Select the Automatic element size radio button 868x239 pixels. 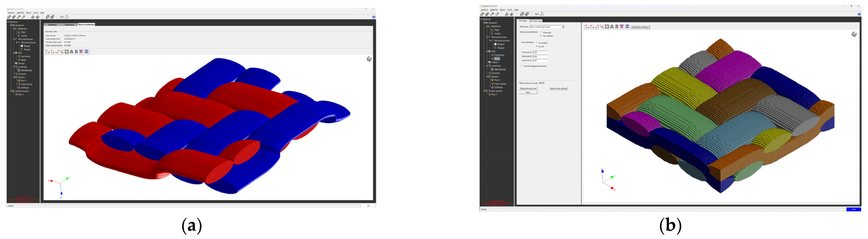coord(541,32)
